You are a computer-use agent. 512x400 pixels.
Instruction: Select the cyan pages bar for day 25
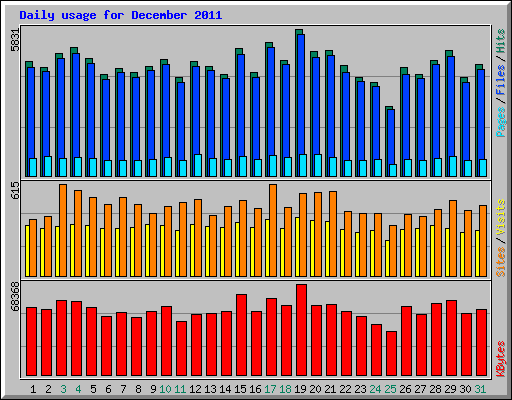[x=393, y=170]
